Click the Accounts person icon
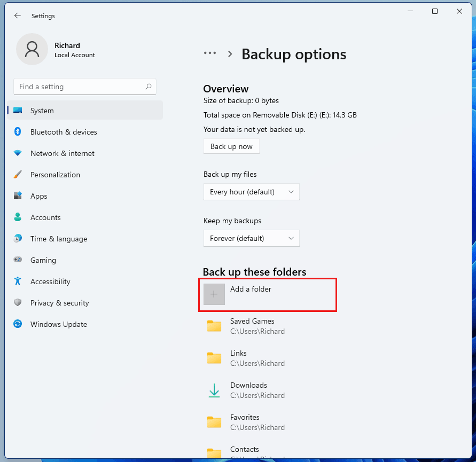The image size is (476, 462). click(x=18, y=217)
